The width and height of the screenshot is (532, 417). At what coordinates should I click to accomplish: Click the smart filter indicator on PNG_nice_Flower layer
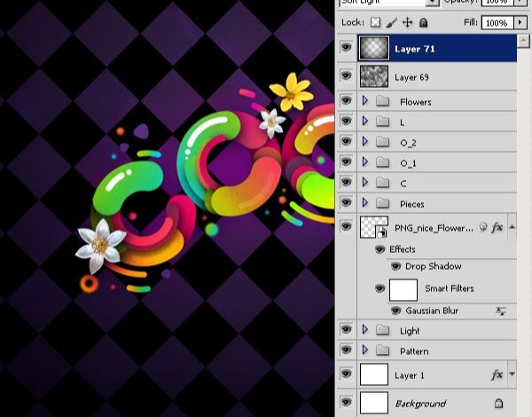483,227
